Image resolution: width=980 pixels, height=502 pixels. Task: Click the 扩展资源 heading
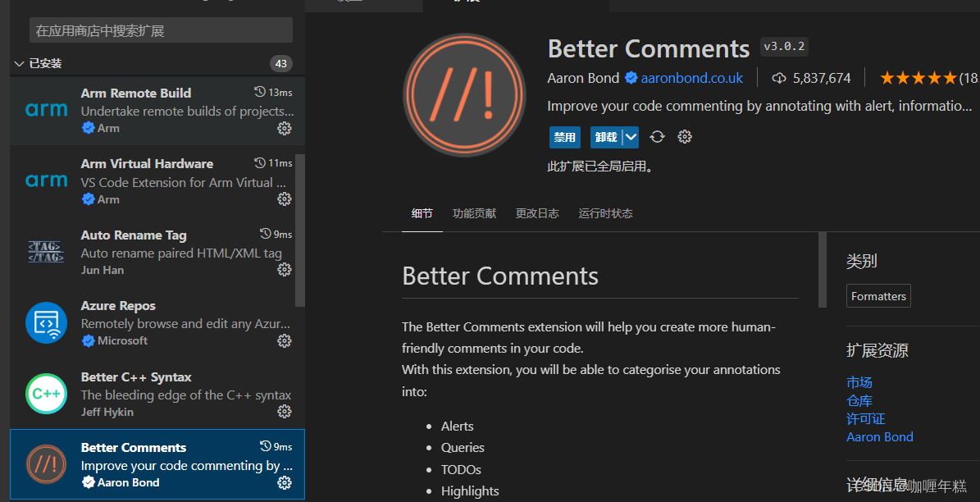[x=877, y=350]
